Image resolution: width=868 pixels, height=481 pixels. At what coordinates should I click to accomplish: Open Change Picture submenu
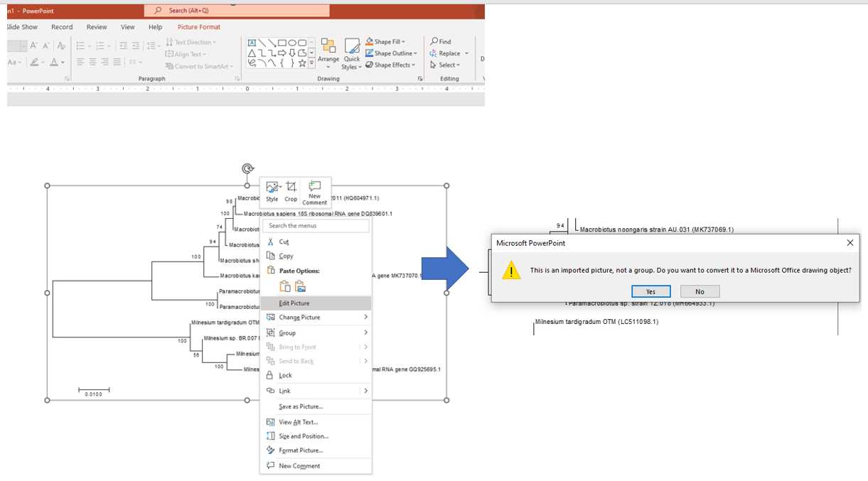click(x=316, y=318)
